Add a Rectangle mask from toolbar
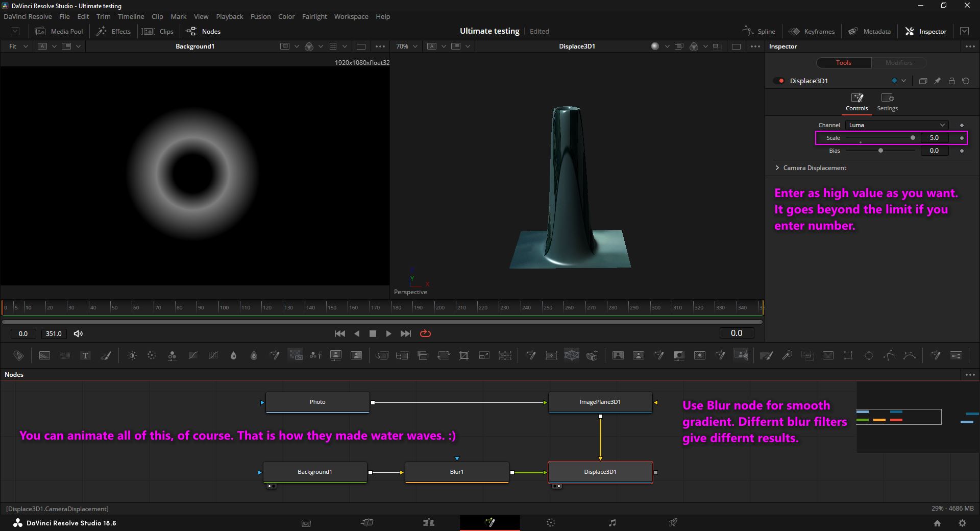980x531 pixels. pos(848,356)
